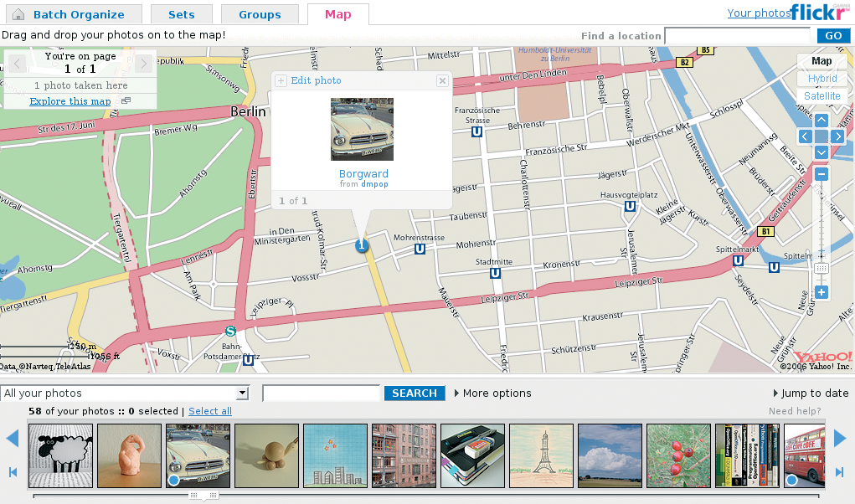The height and width of the screenshot is (504, 855).
Task: Select the red double-decker bus thumbnail
Action: point(804,455)
